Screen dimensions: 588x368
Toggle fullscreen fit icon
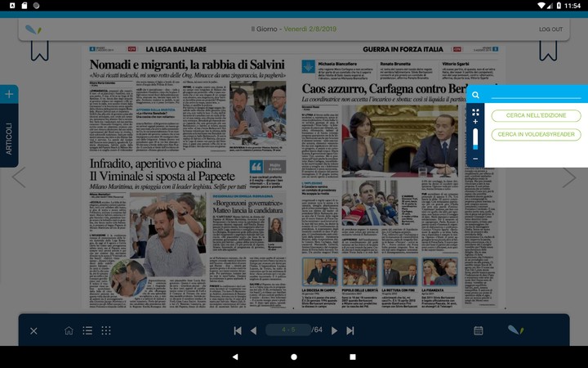[x=475, y=112]
